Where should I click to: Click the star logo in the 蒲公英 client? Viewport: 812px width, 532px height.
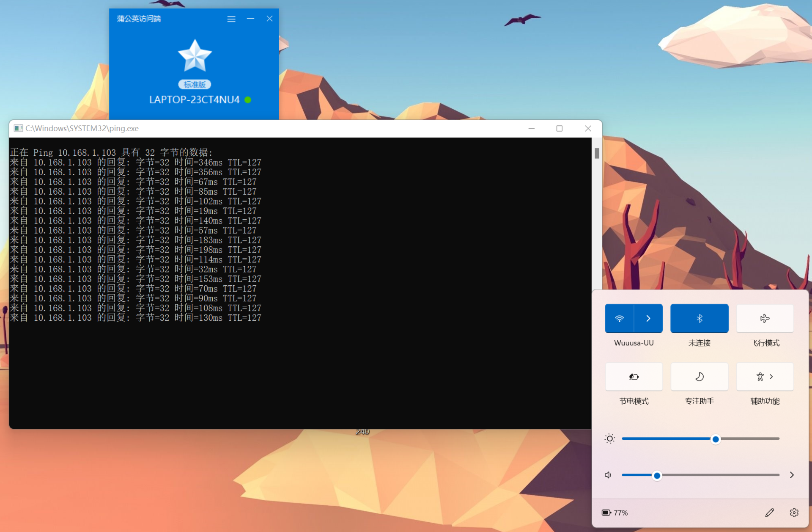(195, 56)
